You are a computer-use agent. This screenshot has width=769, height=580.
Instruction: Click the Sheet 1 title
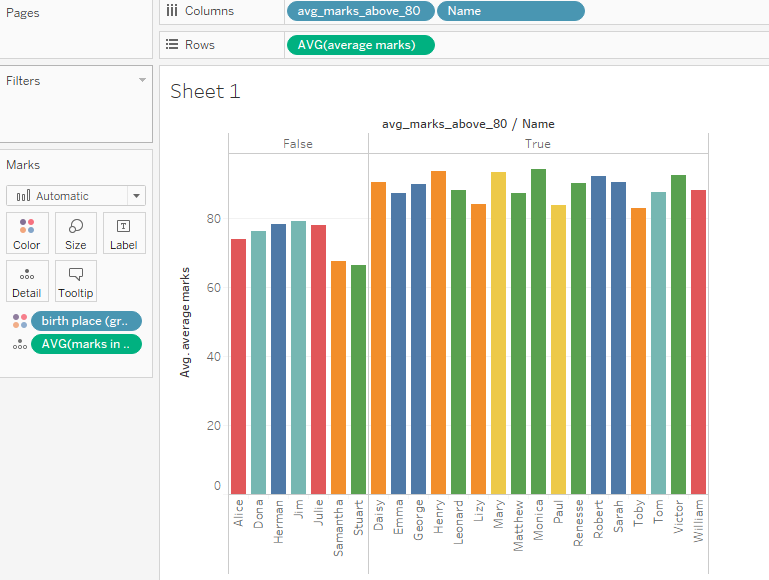pos(205,92)
